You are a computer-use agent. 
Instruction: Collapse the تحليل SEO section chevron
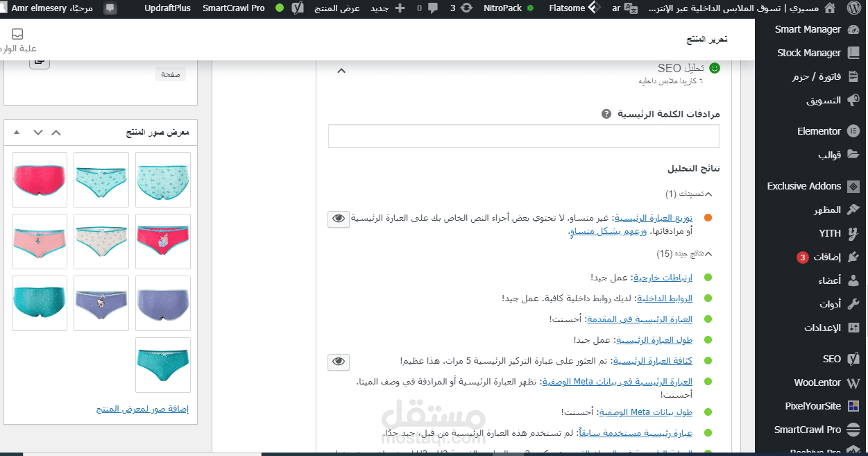341,70
